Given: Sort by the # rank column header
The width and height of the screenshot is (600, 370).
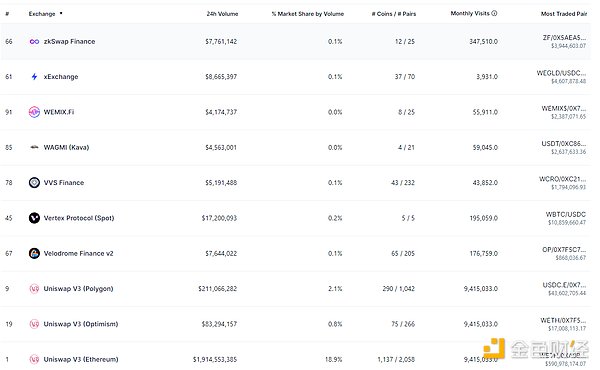Looking at the screenshot, I should point(7,14).
